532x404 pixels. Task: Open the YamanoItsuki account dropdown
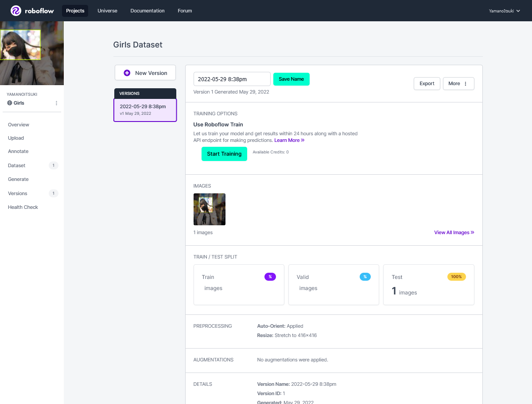point(504,11)
